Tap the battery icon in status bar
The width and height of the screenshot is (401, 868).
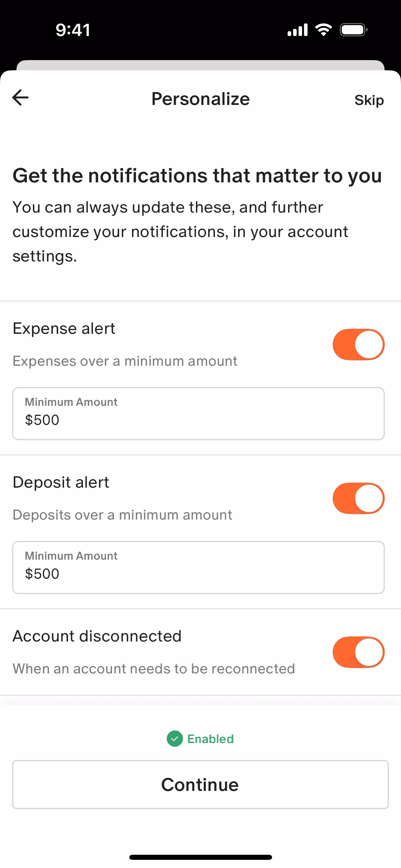click(x=353, y=30)
